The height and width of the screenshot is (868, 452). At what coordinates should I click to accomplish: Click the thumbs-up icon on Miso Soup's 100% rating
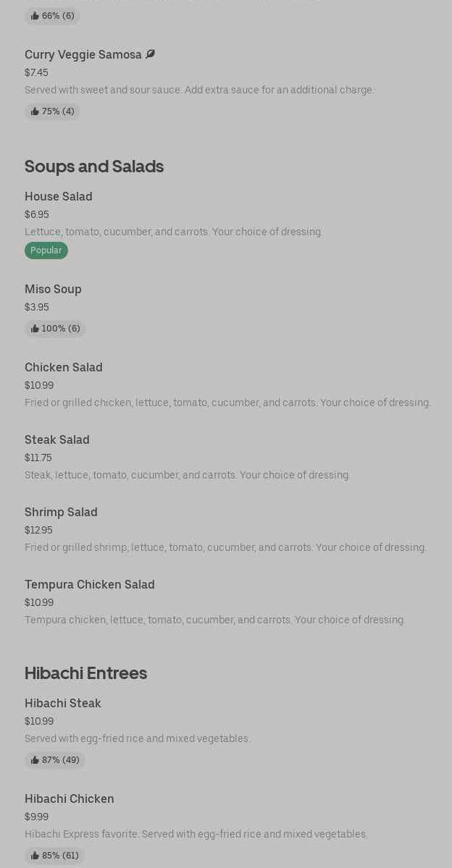(x=35, y=329)
